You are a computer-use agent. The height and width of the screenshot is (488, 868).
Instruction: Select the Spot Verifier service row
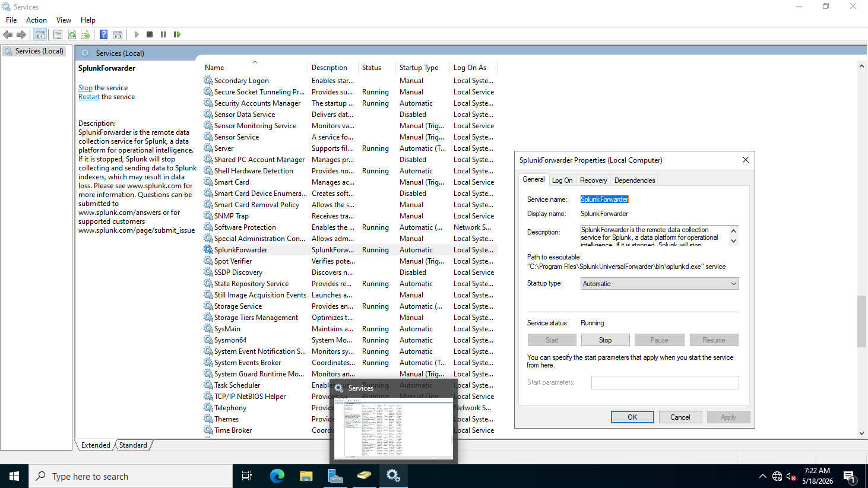[350, 261]
